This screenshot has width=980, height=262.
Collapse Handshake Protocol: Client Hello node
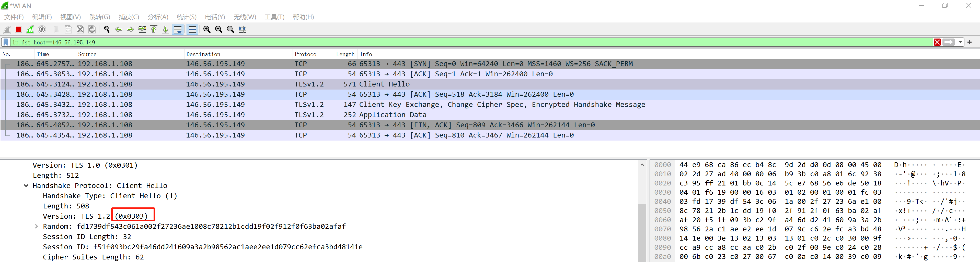pyautogui.click(x=26, y=186)
